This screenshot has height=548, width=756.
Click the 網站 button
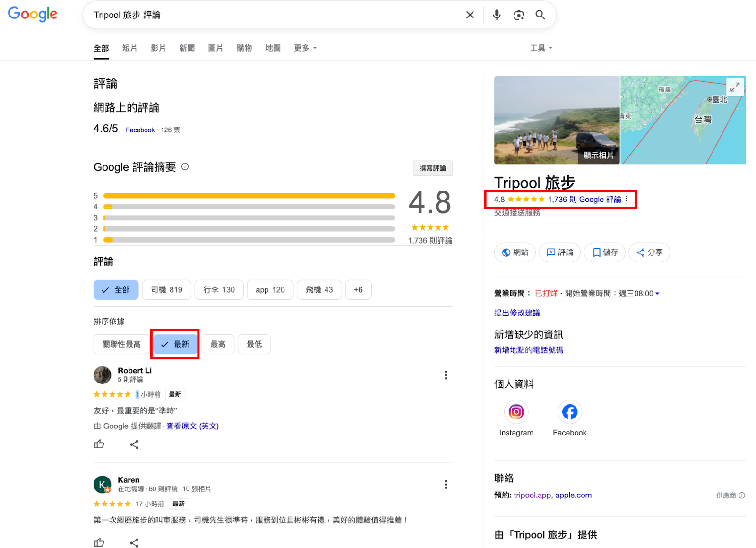click(515, 252)
